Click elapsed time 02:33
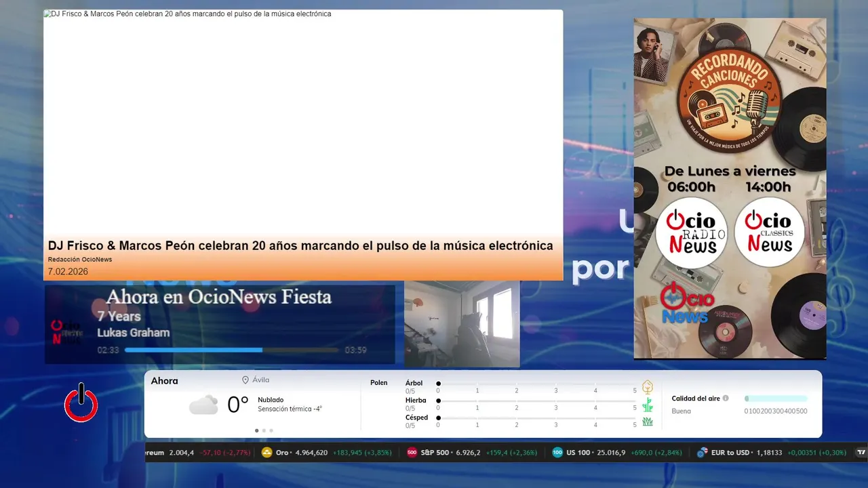868x488 pixels. click(108, 350)
